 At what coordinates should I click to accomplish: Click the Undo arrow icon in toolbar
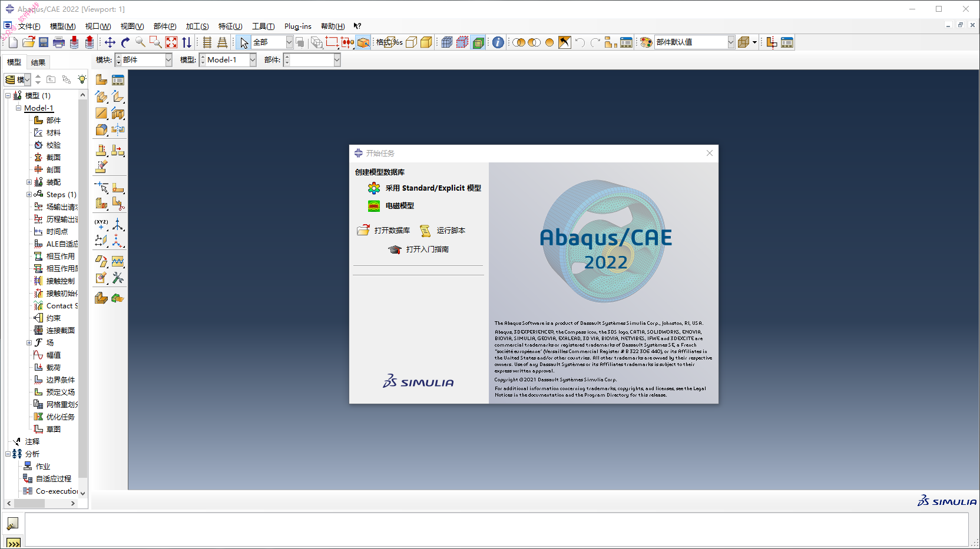click(x=580, y=42)
